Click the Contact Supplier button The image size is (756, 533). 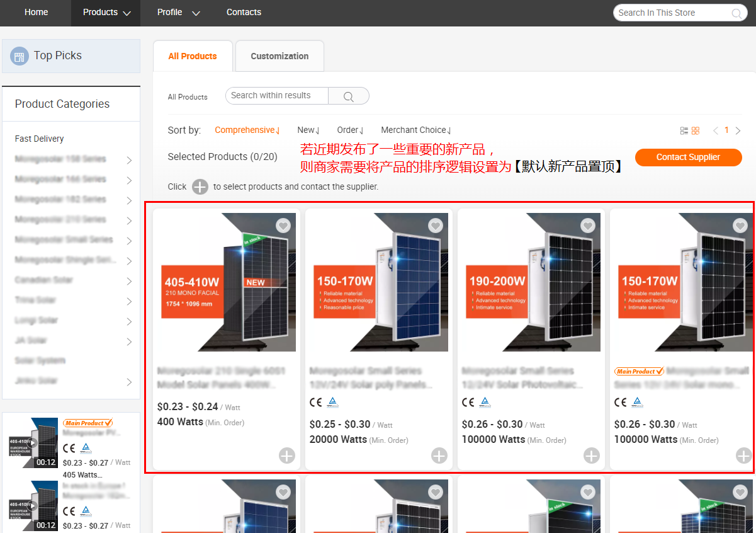click(688, 158)
